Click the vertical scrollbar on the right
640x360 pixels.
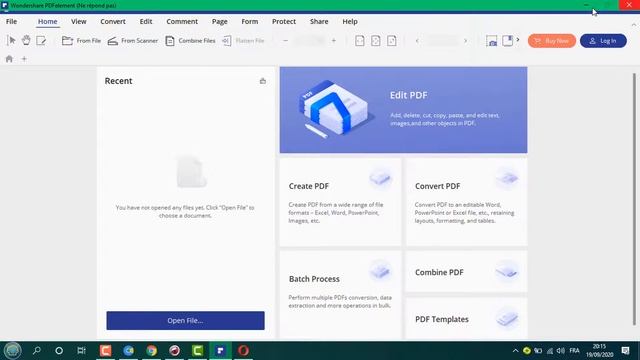[634, 199]
